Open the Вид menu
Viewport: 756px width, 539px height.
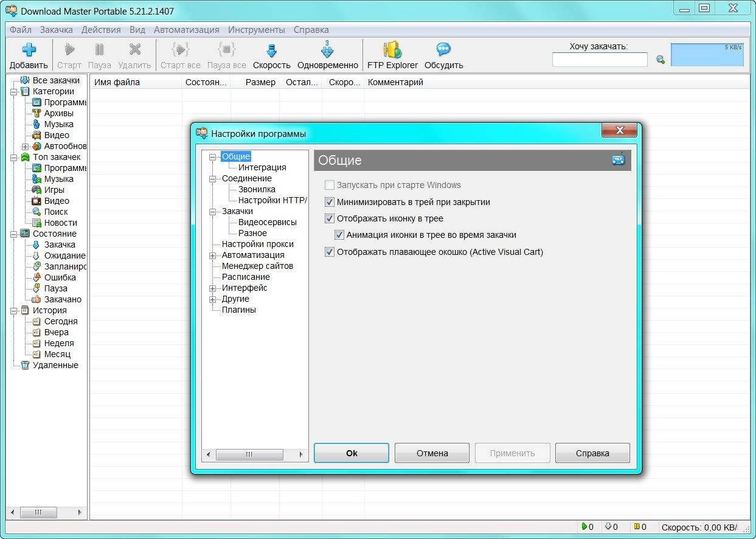(137, 29)
